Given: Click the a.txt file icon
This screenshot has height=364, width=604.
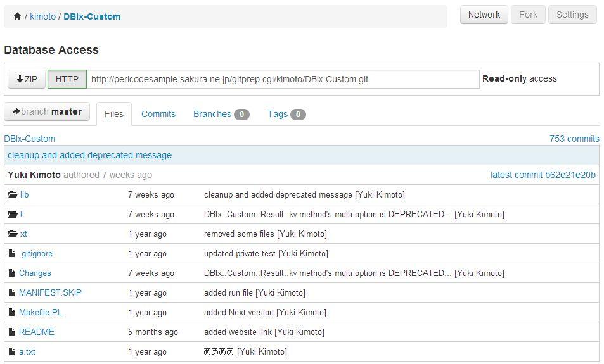Looking at the screenshot, I should [x=11, y=351].
